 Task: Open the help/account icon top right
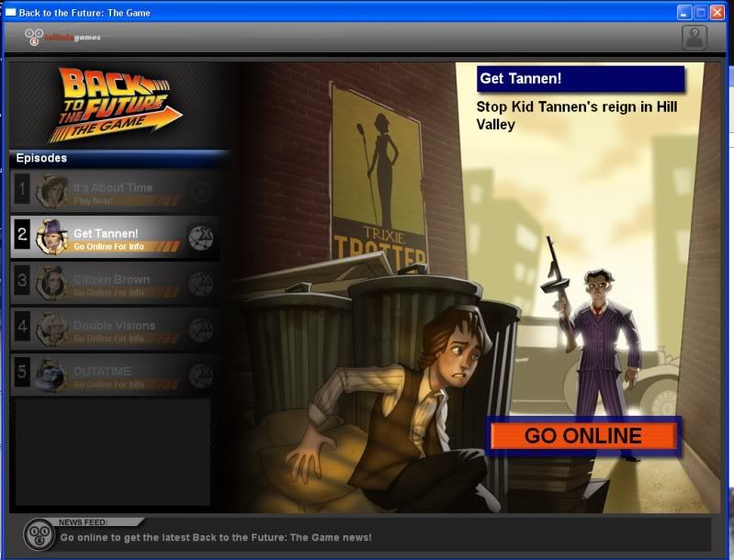point(694,38)
